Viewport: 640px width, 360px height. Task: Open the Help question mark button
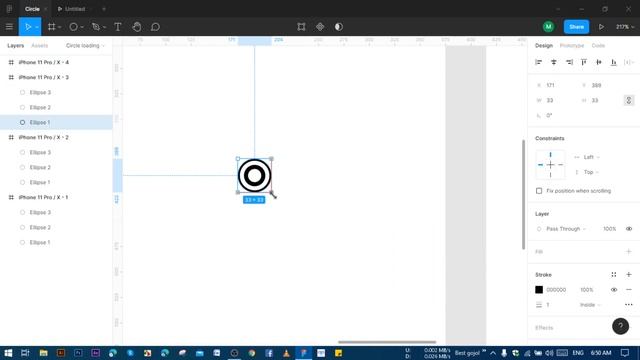click(x=620, y=326)
